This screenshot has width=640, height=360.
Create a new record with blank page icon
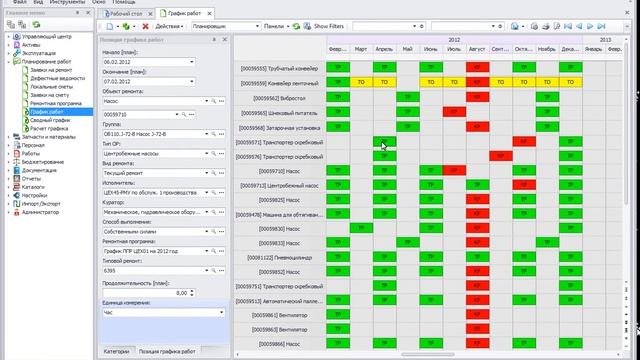click(x=110, y=26)
